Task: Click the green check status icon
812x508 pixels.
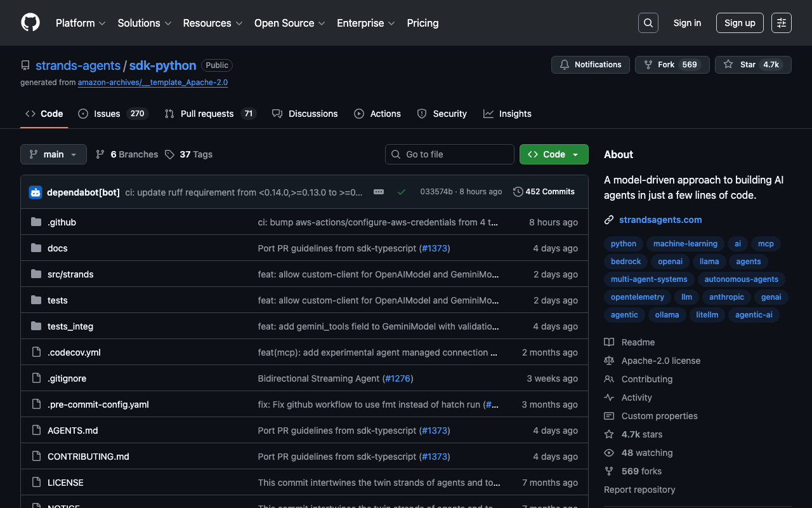Action: 401,192
